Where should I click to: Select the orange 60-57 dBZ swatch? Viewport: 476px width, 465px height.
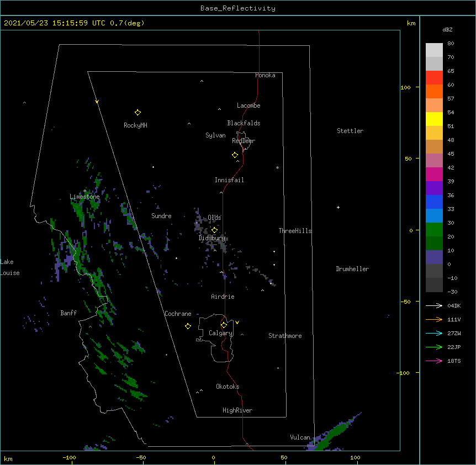click(x=434, y=91)
